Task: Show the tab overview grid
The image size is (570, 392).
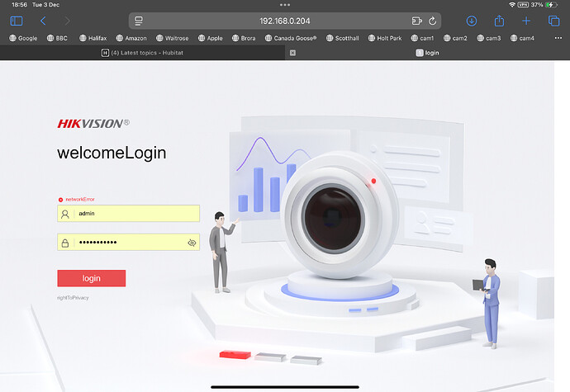Action: [553, 21]
